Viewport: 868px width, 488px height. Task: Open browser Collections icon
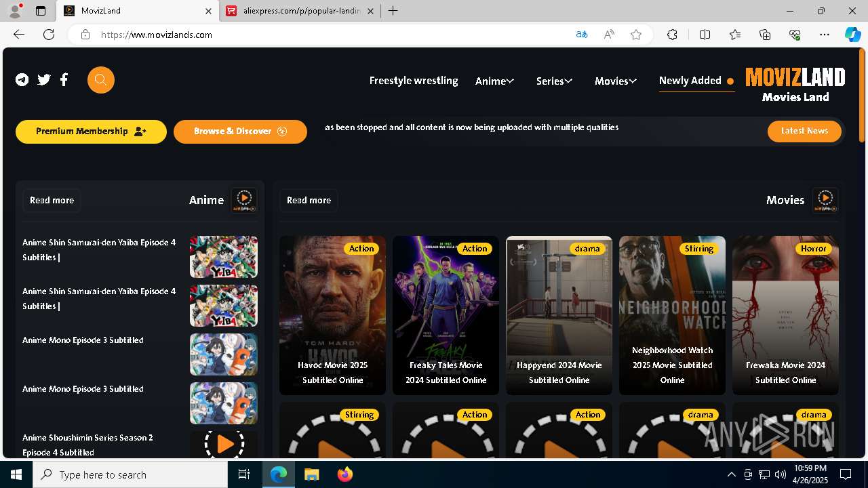[765, 35]
